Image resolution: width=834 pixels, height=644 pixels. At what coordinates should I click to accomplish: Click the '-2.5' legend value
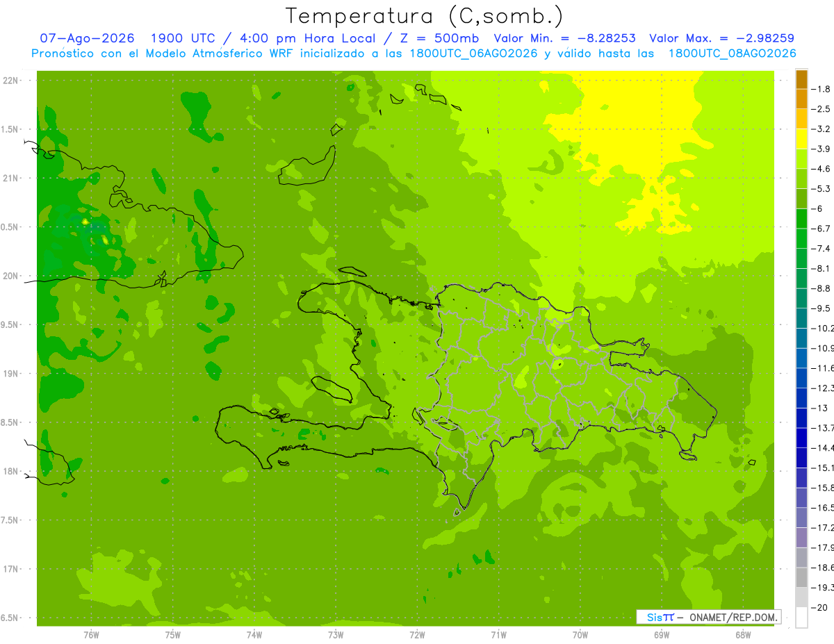822,109
